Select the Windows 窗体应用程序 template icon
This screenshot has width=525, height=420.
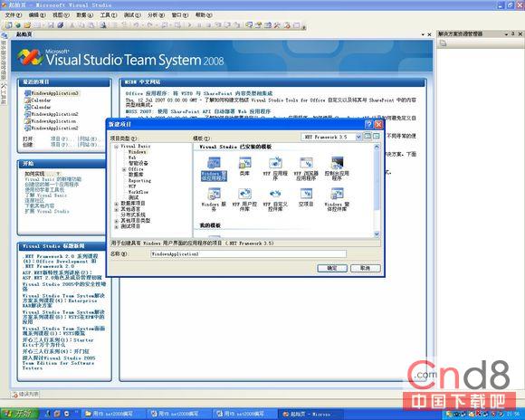[x=214, y=163]
